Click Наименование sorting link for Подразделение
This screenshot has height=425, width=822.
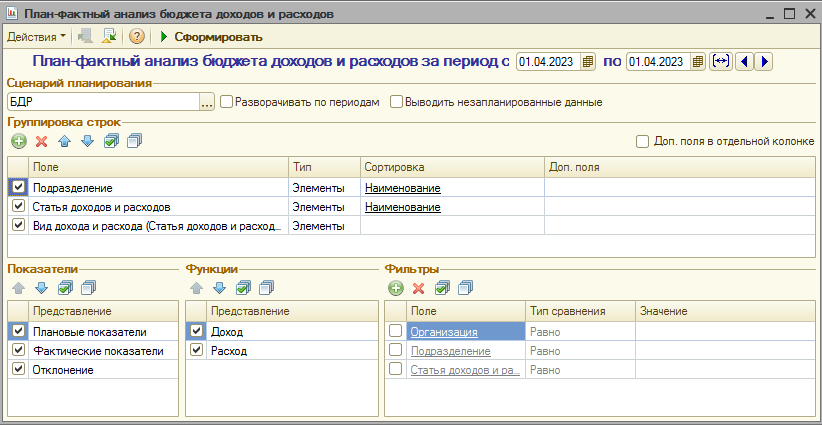(x=402, y=188)
